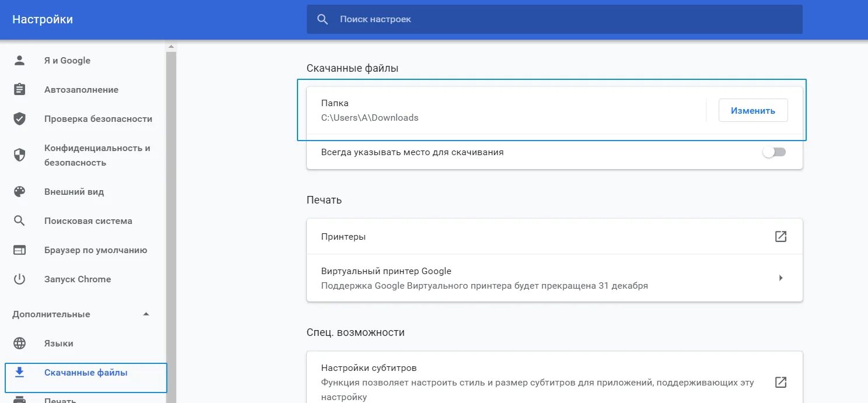This screenshot has height=403, width=868.
Task: Open external link for Настройки субтитров
Action: click(x=780, y=383)
